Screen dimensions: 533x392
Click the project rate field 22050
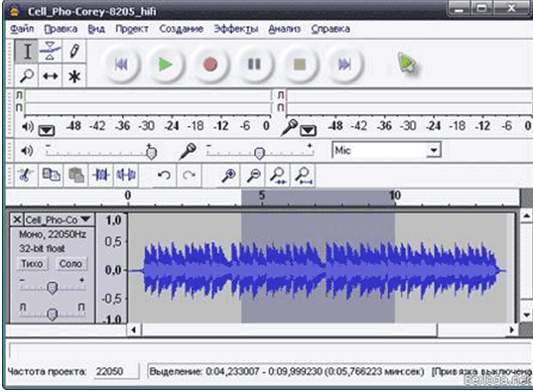click(115, 371)
